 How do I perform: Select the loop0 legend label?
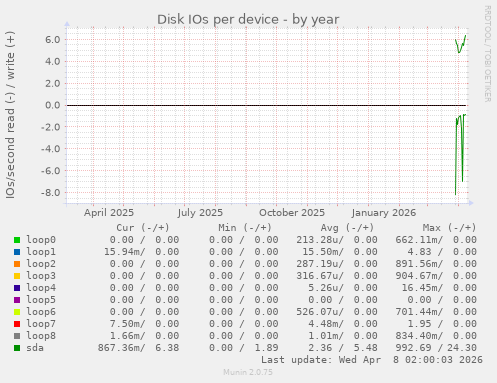(41, 240)
